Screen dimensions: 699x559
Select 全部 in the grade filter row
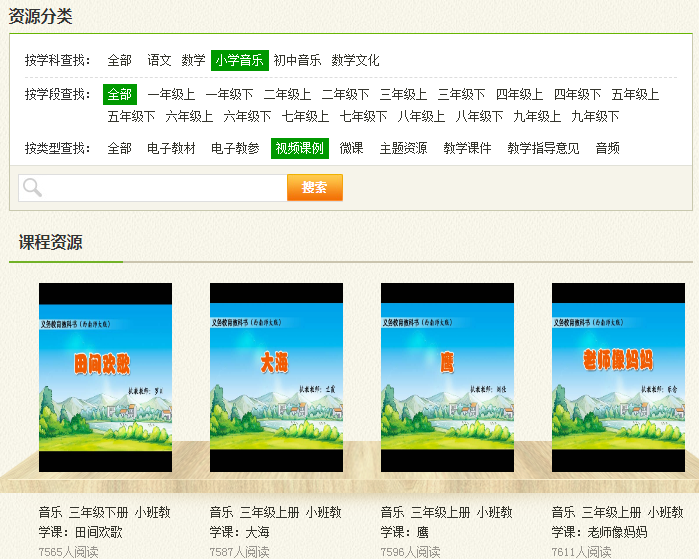[x=119, y=95]
